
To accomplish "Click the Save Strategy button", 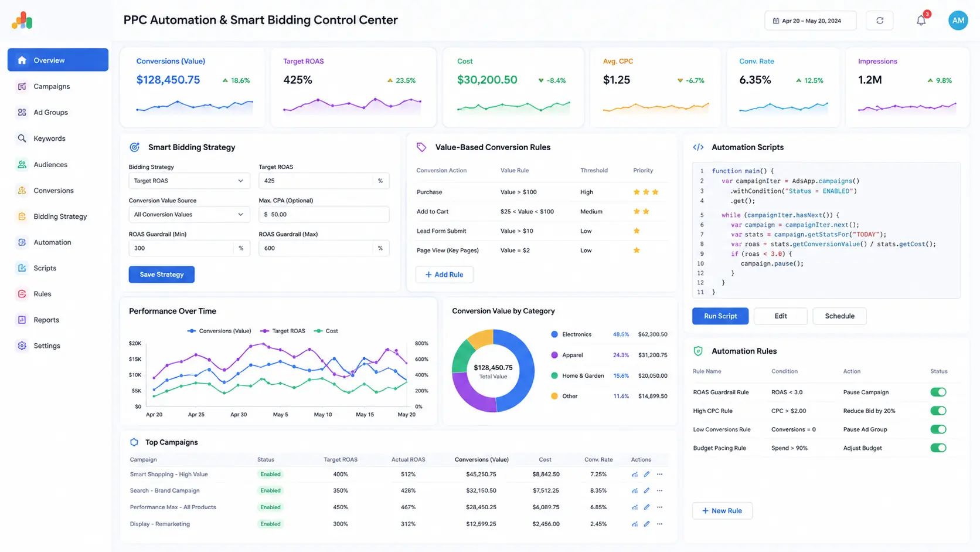I will tap(162, 275).
